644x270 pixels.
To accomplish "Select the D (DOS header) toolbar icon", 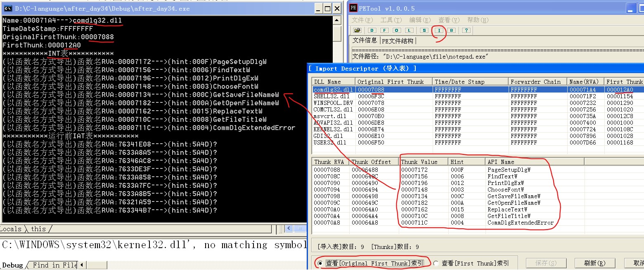I will point(373,30).
